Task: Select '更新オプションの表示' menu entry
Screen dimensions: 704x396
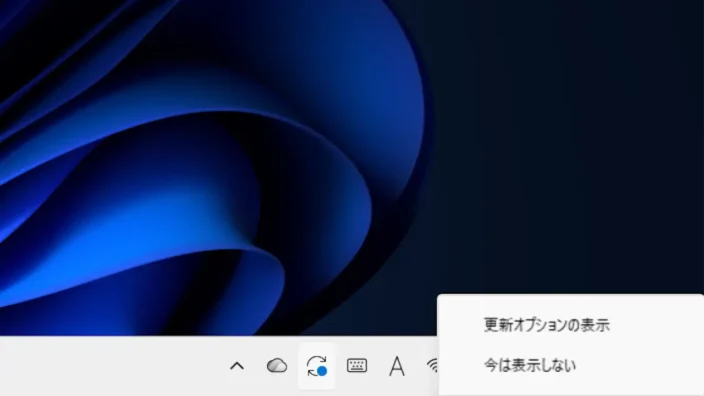Action: coord(546,325)
